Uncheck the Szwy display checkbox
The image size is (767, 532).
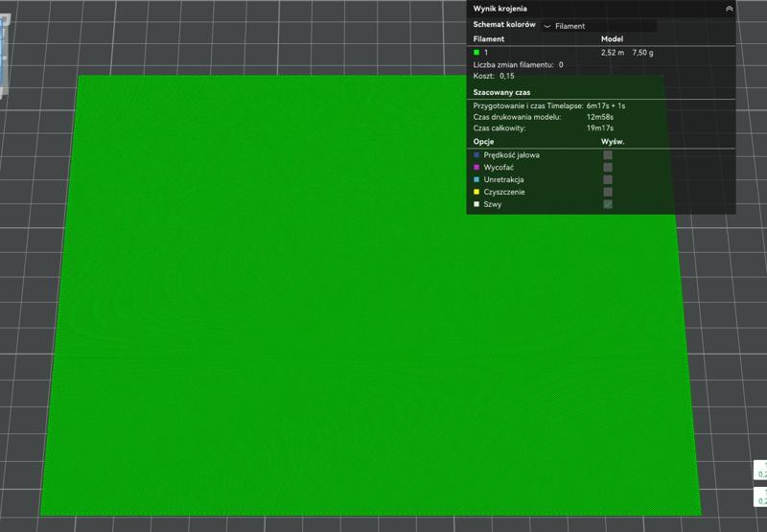[x=608, y=204]
